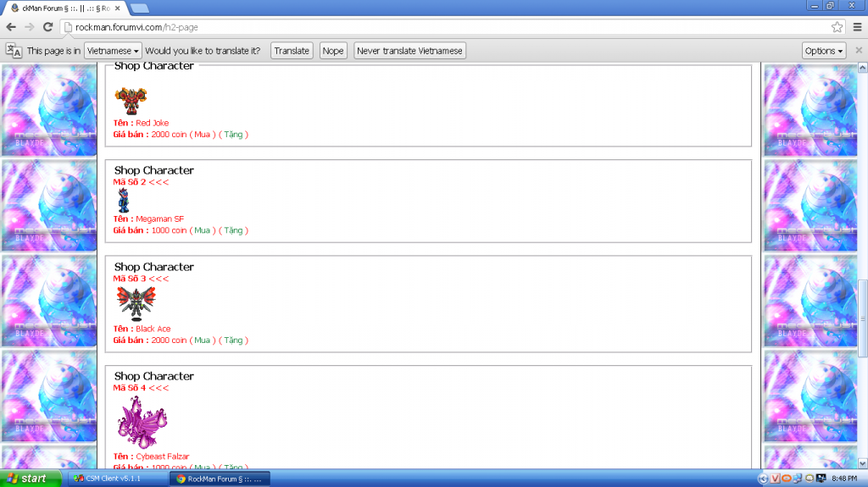Switch to RockMan Forum taskbar button
The width and height of the screenshot is (868, 487).
220,479
